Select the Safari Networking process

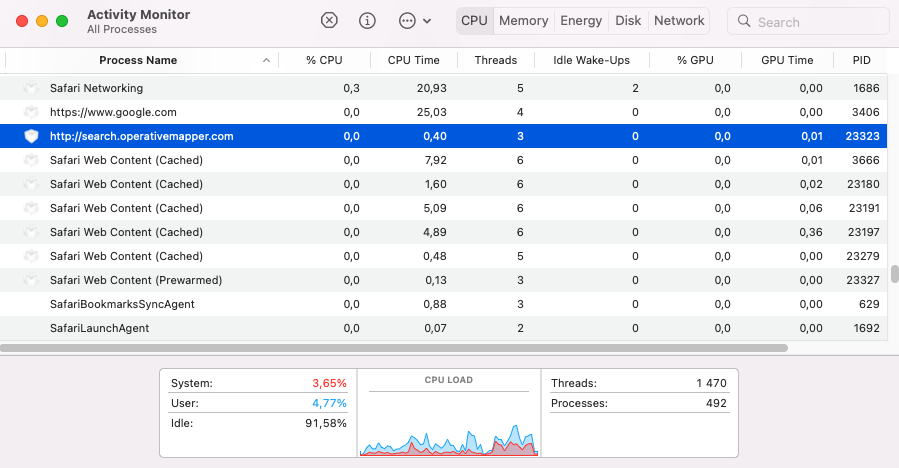[444, 88]
